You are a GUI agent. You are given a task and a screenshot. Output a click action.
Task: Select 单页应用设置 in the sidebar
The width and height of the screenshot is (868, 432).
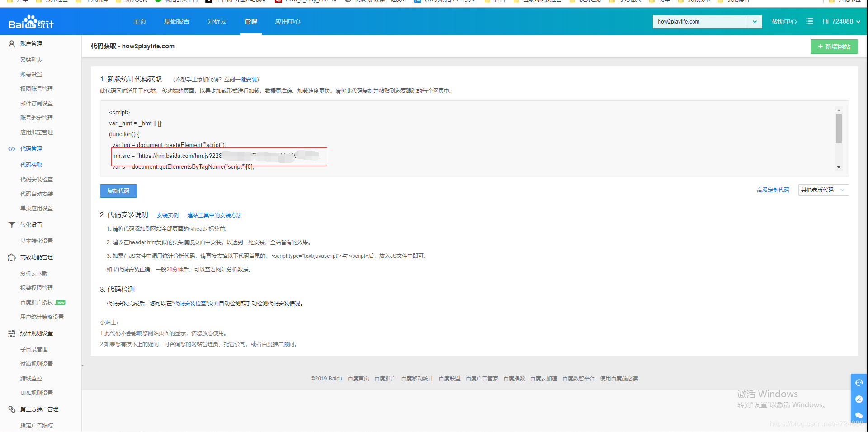(37, 209)
